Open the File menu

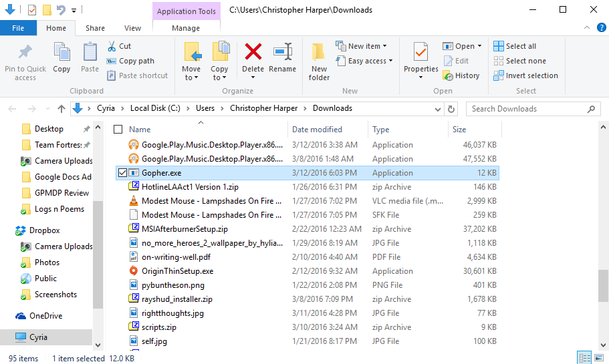18,28
